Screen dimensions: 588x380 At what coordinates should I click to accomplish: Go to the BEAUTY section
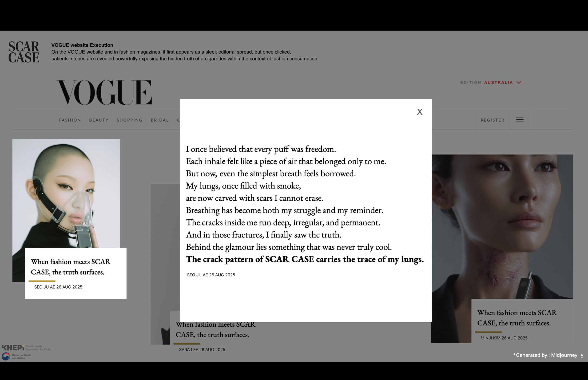[99, 120]
